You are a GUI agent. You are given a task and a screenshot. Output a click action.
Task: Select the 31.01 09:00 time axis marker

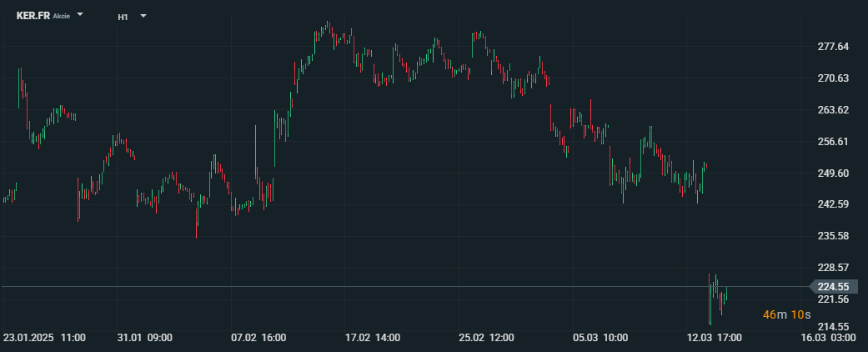tap(147, 338)
